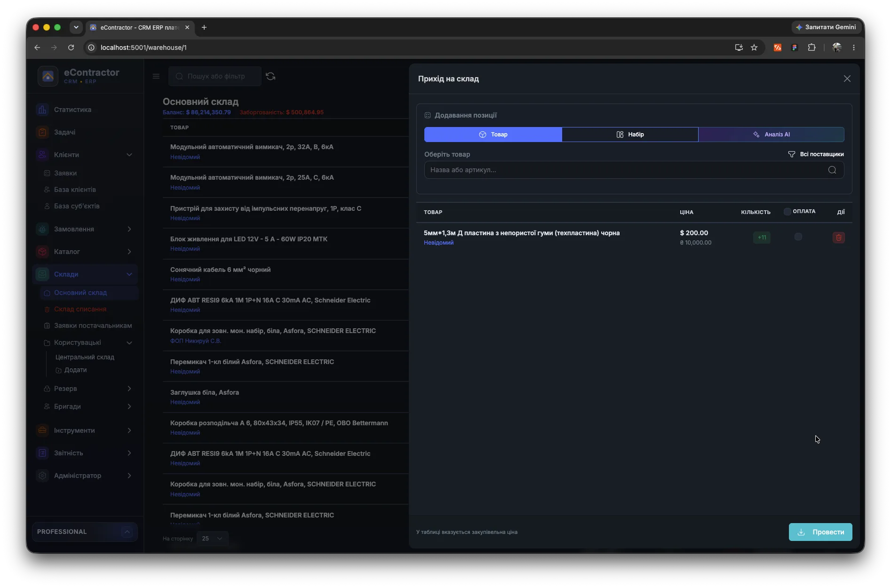Image resolution: width=891 pixels, height=588 pixels.
Task: Open Статистика in the sidebar
Action: click(72, 110)
